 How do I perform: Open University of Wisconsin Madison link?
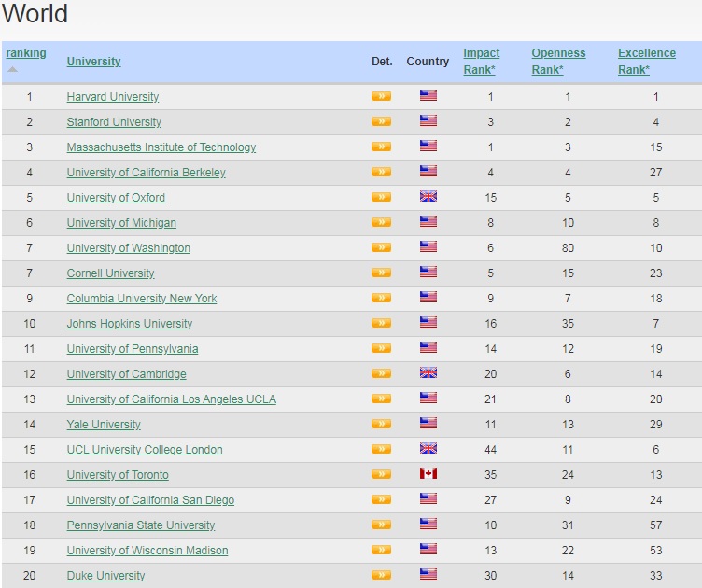click(x=147, y=551)
